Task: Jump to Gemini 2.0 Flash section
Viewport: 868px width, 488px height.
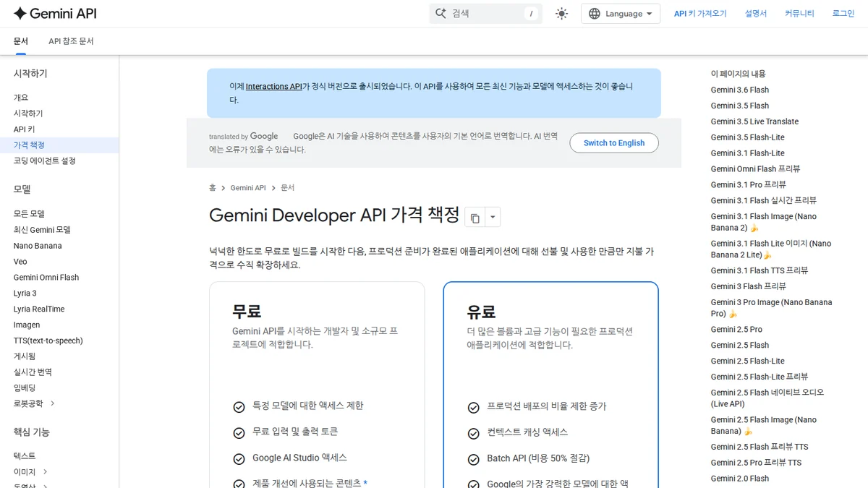Action: point(740,479)
